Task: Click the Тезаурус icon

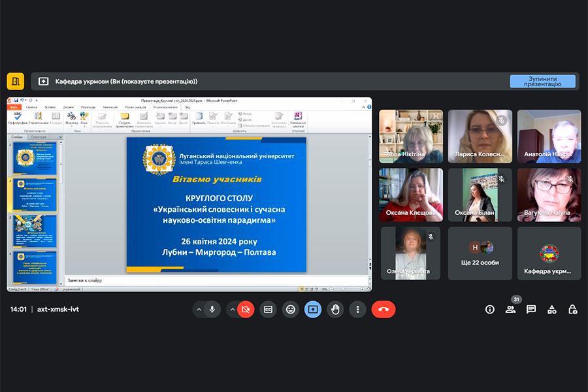Action: pos(56,118)
